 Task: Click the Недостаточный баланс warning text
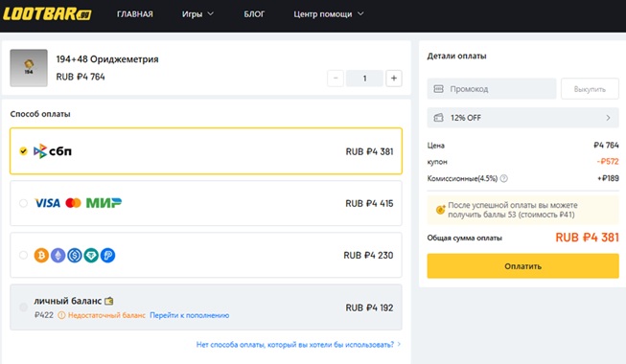(x=106, y=315)
